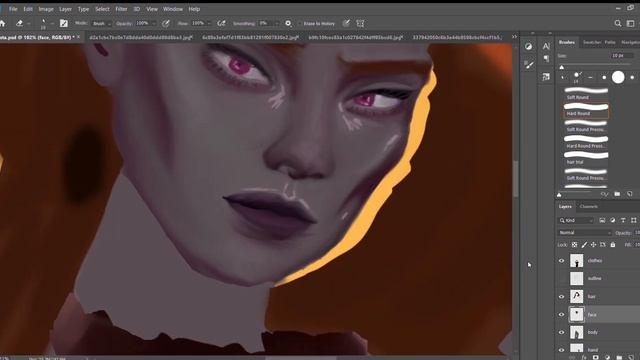Open the Glyphs panel icon
The width and height of the screenshot is (640, 360).
pos(546,77)
